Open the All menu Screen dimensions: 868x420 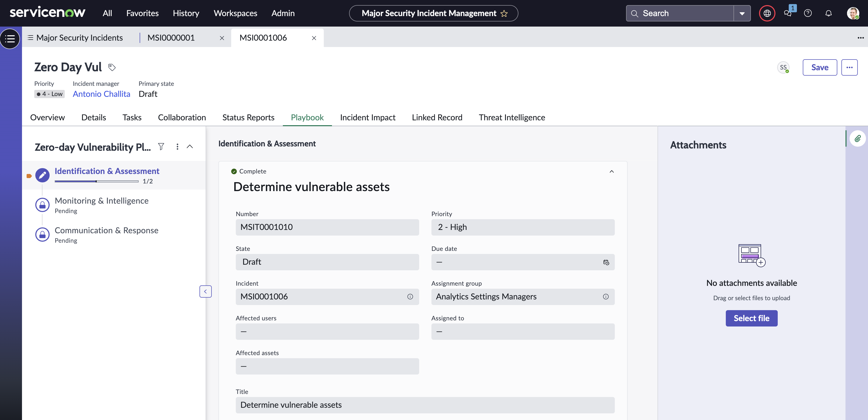(107, 14)
